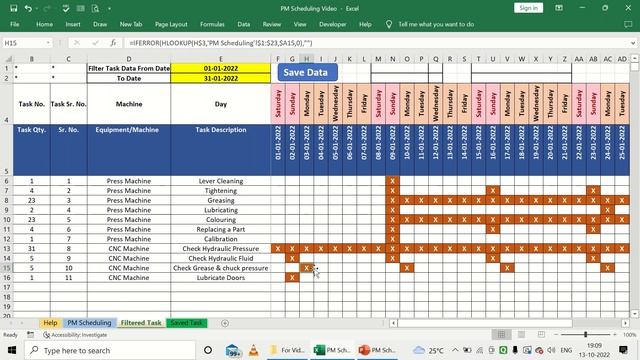Select column header E
Viewport: 640px width, 360px height.
click(220, 59)
